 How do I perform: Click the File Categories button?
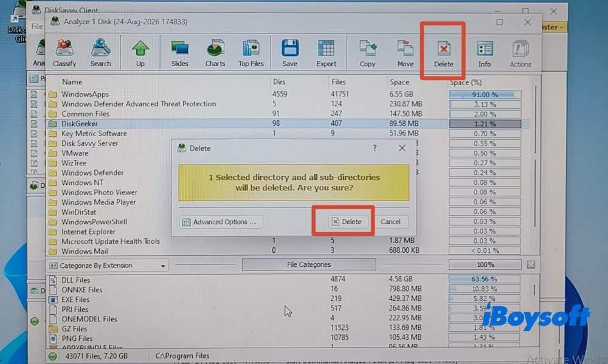click(309, 264)
